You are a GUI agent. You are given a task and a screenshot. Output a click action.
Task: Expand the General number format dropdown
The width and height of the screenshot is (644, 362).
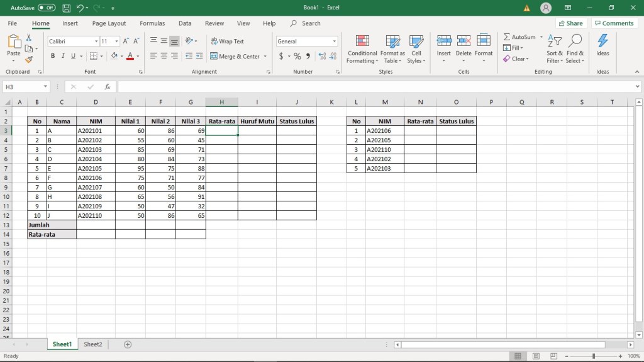[334, 42]
